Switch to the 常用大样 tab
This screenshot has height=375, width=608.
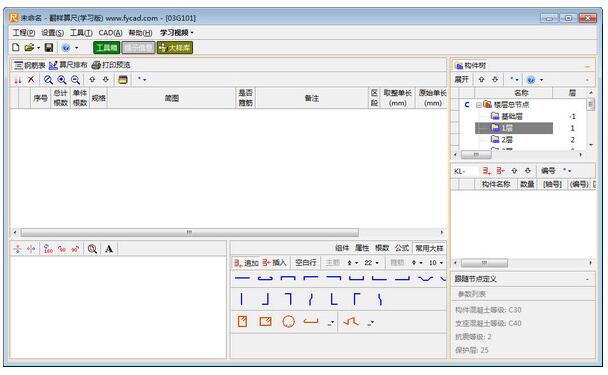tap(429, 248)
